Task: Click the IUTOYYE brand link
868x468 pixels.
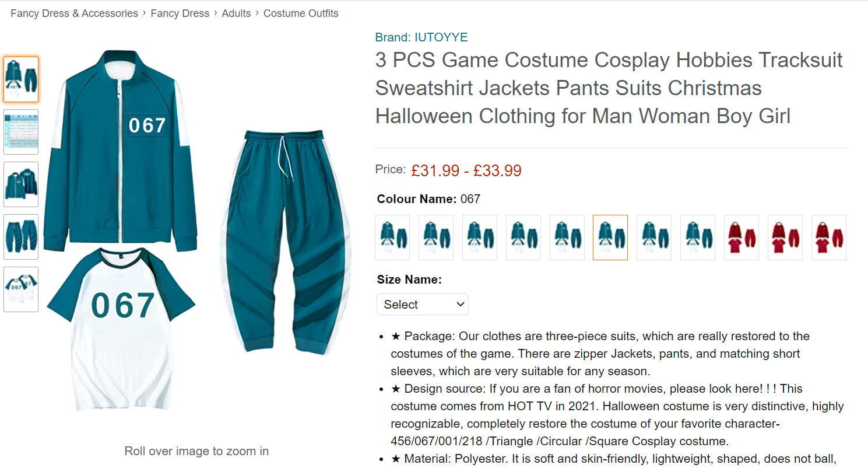Action: pos(421,37)
